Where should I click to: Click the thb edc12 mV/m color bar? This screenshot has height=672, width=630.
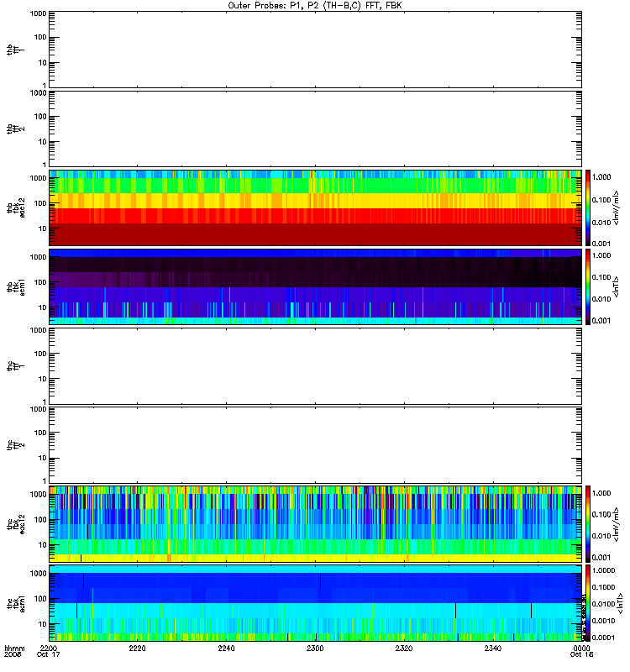point(588,207)
